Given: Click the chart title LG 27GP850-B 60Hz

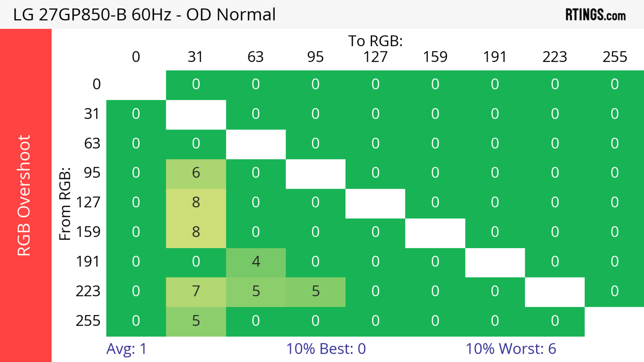Looking at the screenshot, I should coord(144,14).
